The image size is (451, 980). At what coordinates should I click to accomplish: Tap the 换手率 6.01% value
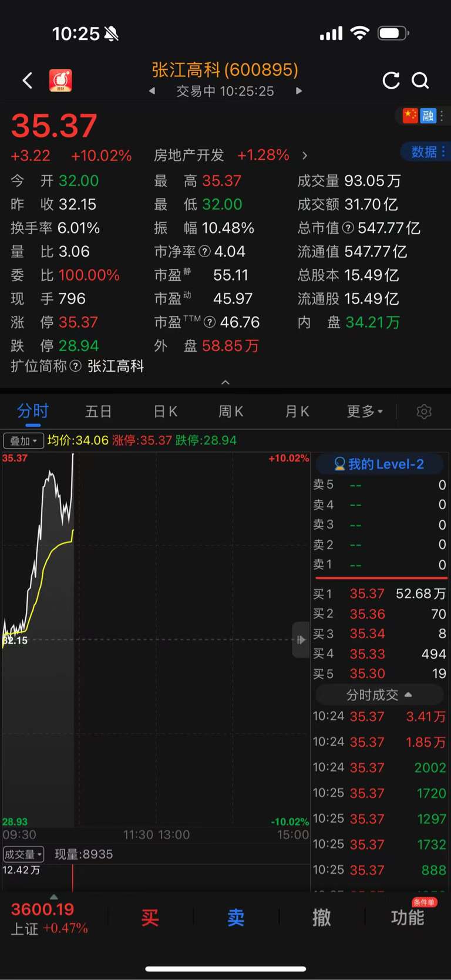[x=78, y=228]
